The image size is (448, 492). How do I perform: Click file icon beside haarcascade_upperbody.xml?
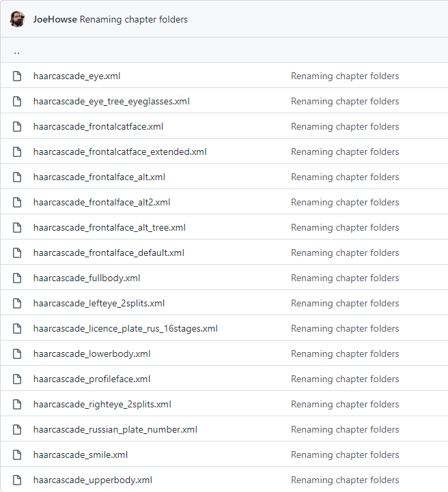[x=17, y=480]
